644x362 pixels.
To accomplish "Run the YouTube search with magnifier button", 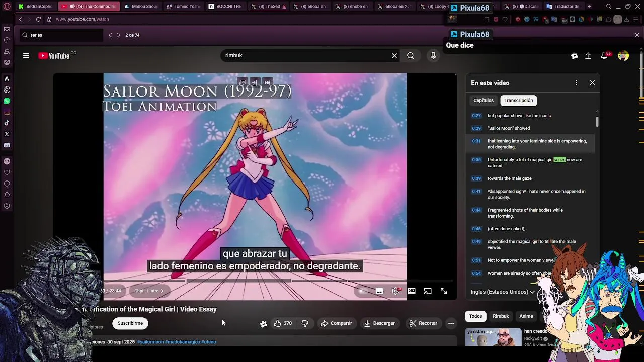I will click(x=411, y=56).
